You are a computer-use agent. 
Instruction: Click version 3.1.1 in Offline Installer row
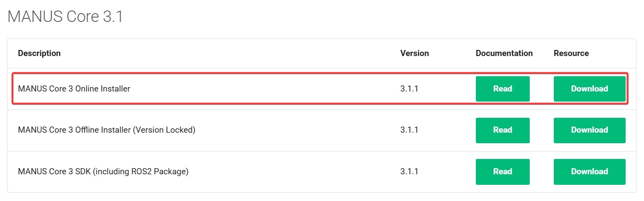click(409, 130)
